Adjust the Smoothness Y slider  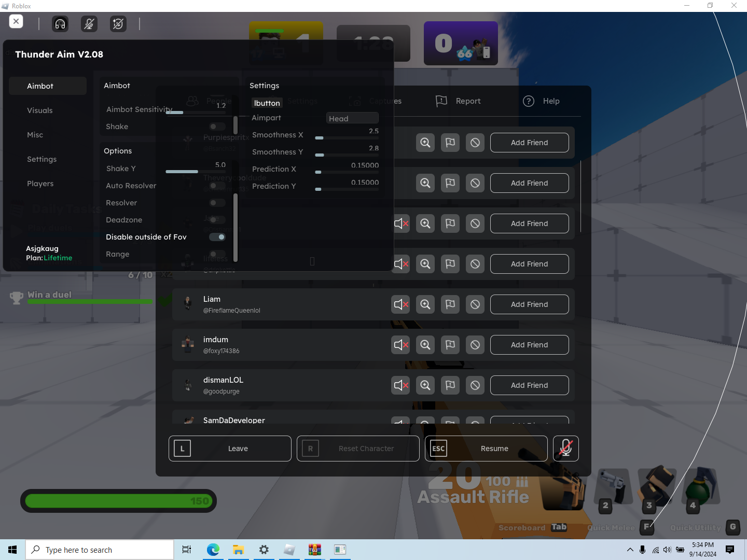pyautogui.click(x=347, y=155)
